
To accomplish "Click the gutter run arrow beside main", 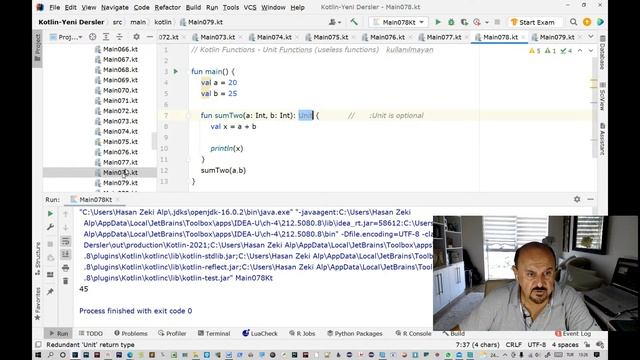I will coord(176,71).
